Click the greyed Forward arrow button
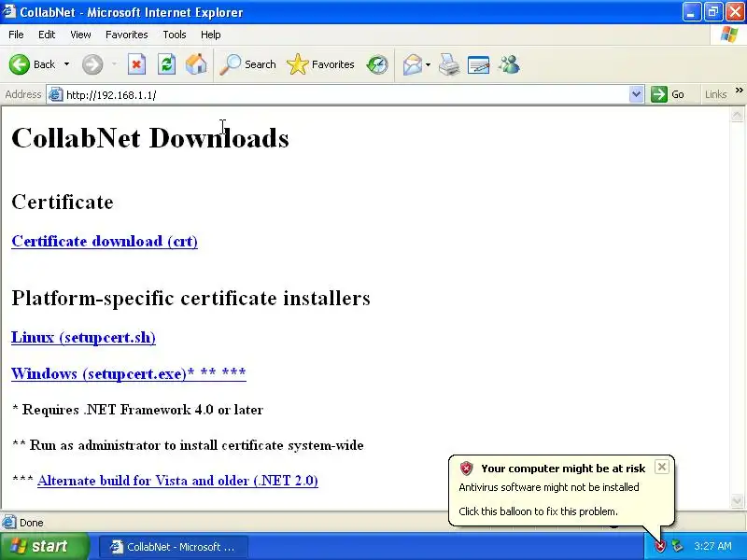 click(92, 64)
